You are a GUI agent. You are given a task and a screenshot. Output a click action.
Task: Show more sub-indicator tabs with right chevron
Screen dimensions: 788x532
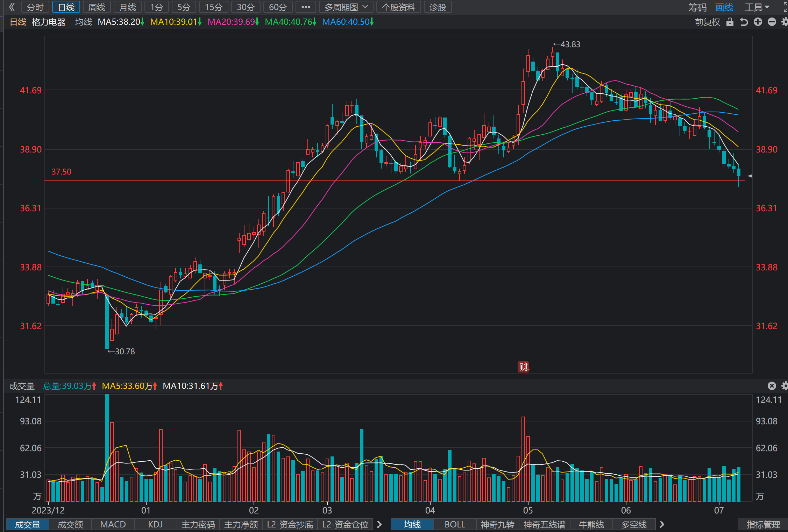(x=379, y=524)
